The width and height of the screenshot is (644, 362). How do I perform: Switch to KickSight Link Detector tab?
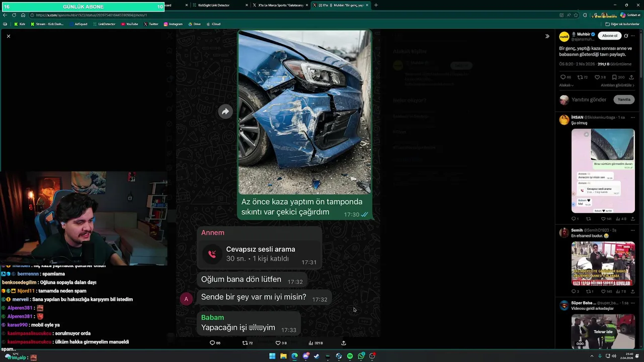tap(220, 5)
